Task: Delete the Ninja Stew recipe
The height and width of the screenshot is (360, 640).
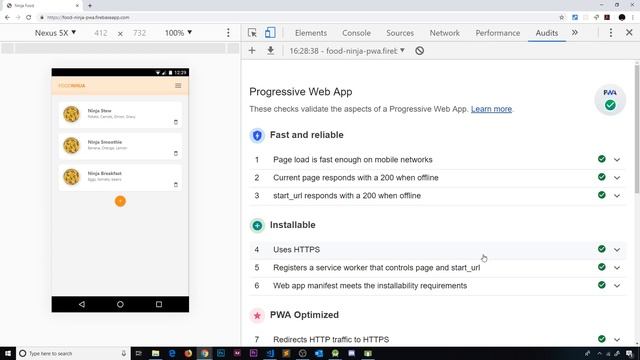Action: coord(176,122)
